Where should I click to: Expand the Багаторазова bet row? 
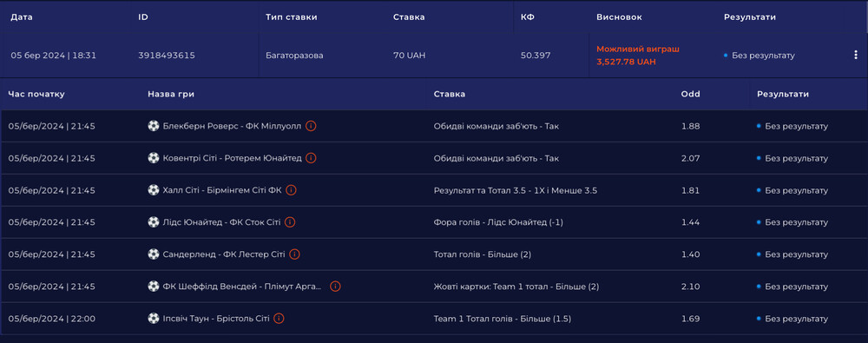(x=434, y=56)
